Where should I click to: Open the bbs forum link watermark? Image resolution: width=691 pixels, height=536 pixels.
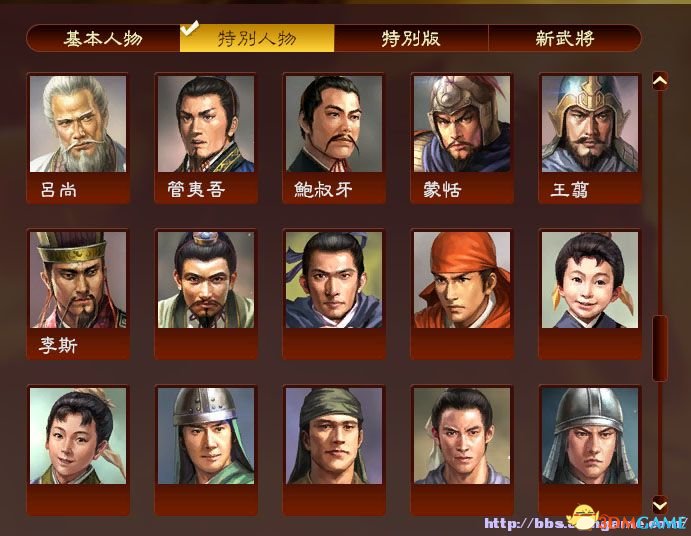click(x=584, y=523)
